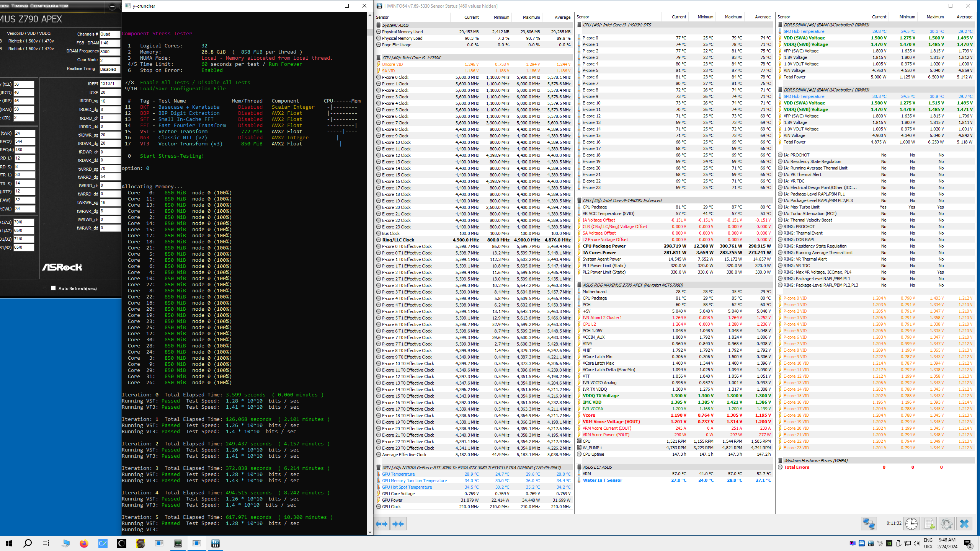Open the character avatar taskbar app
This screenshot has width=980, height=551.
[x=140, y=543]
